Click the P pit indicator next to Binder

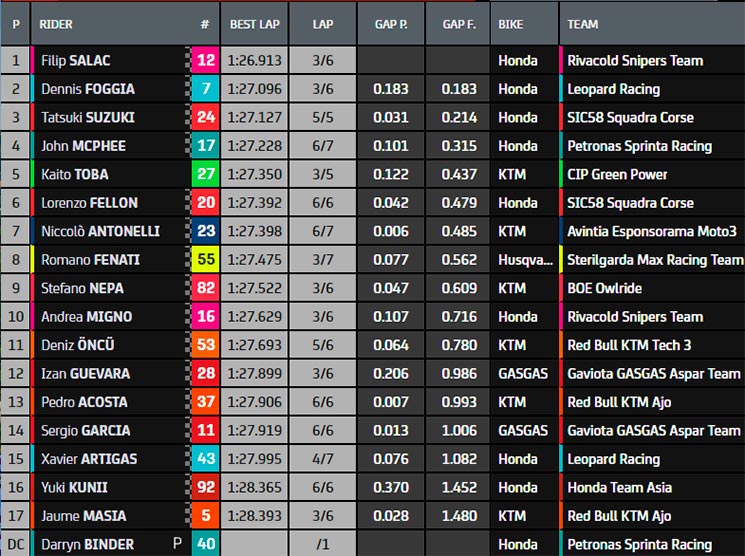coord(177,543)
